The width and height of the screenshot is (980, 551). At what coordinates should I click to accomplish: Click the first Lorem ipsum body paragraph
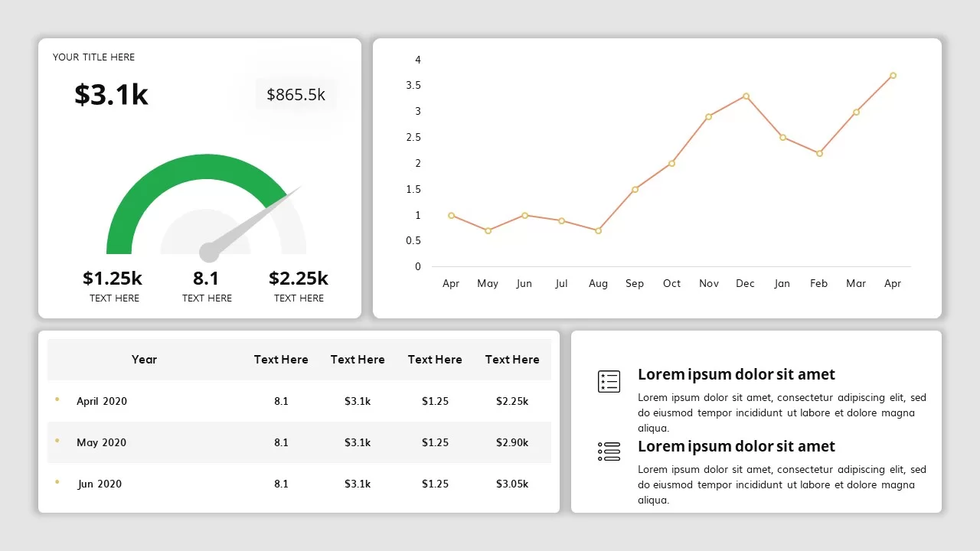[x=782, y=412]
